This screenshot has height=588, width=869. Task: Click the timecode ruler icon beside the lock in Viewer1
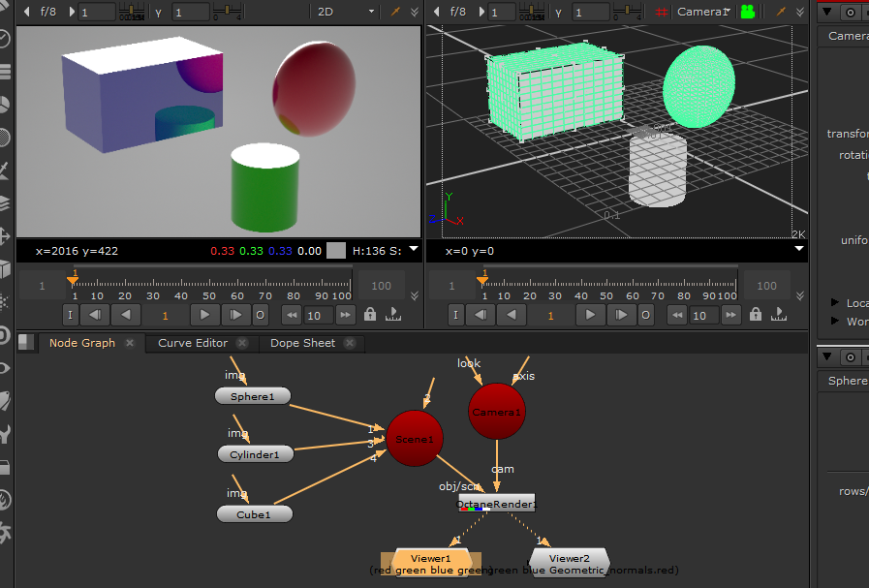(x=395, y=315)
